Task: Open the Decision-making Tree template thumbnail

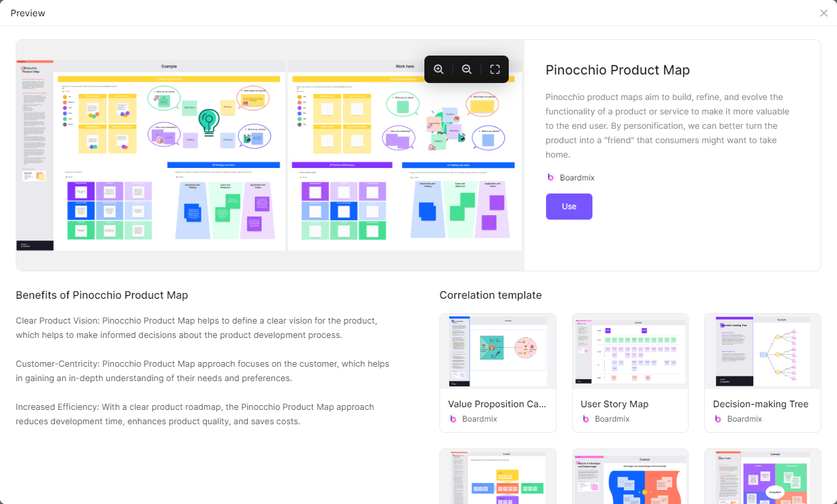Action: pyautogui.click(x=762, y=351)
